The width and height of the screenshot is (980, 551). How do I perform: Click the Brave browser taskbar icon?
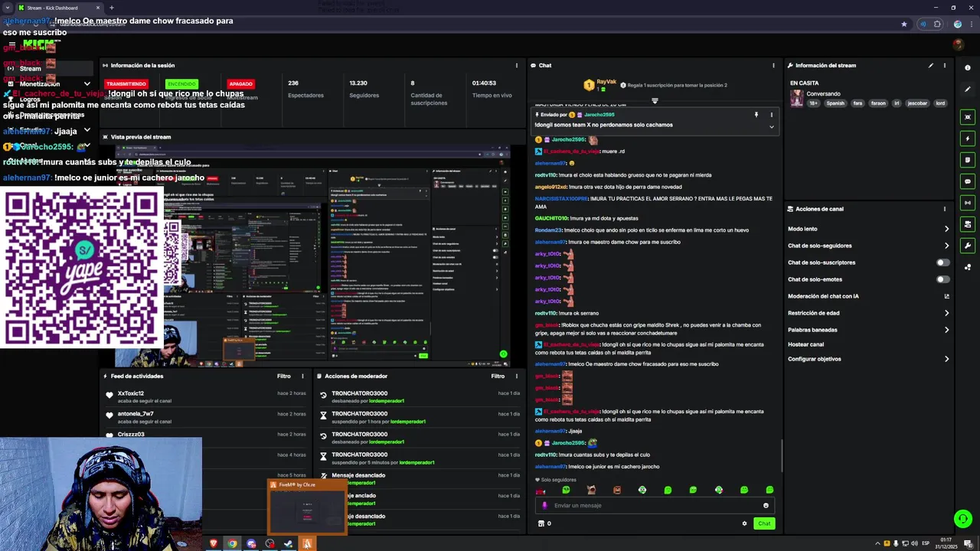(214, 543)
